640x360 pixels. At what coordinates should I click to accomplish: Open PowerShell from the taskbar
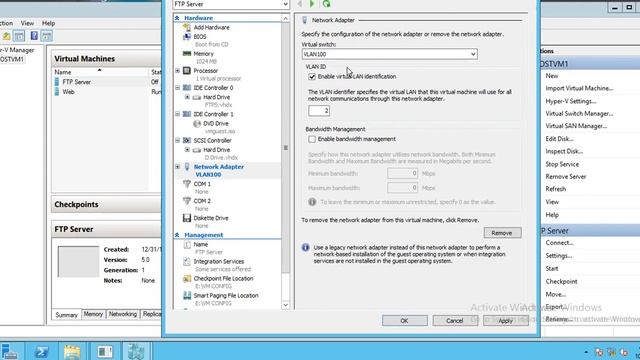pyautogui.click(x=41, y=352)
